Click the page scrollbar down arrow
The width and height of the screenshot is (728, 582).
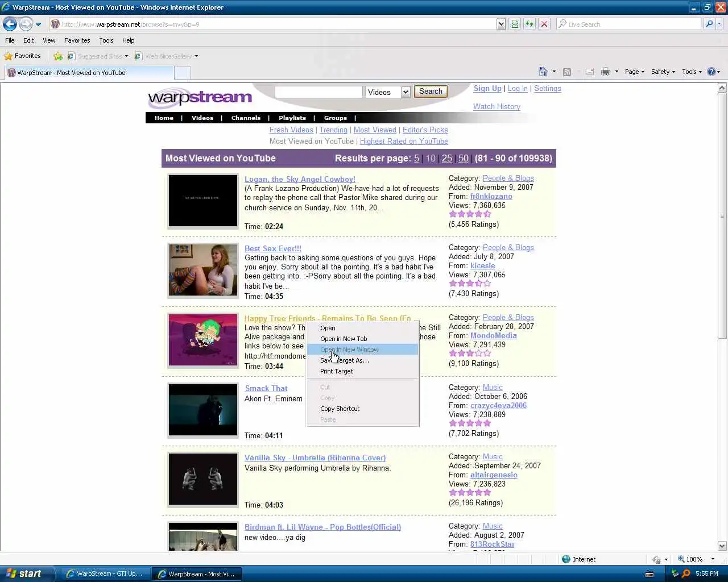coord(722,546)
